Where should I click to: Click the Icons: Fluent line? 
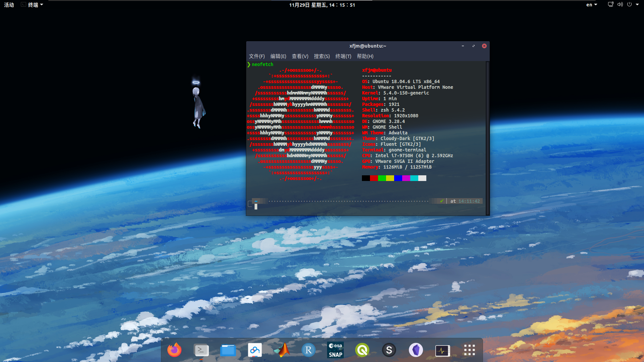(x=391, y=144)
